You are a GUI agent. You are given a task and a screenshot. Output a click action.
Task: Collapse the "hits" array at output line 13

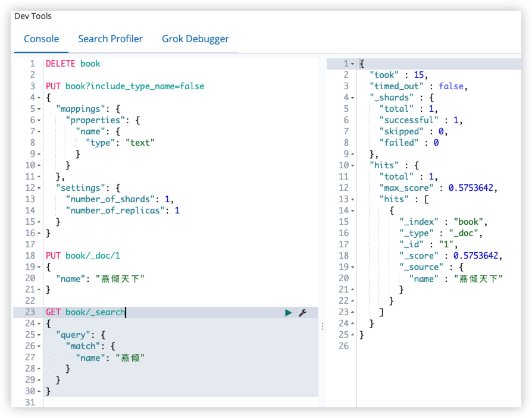pyautogui.click(x=352, y=199)
